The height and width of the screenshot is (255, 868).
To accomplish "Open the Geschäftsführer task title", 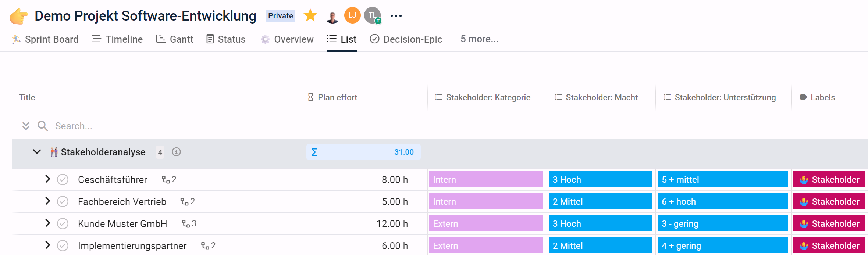I will 113,180.
